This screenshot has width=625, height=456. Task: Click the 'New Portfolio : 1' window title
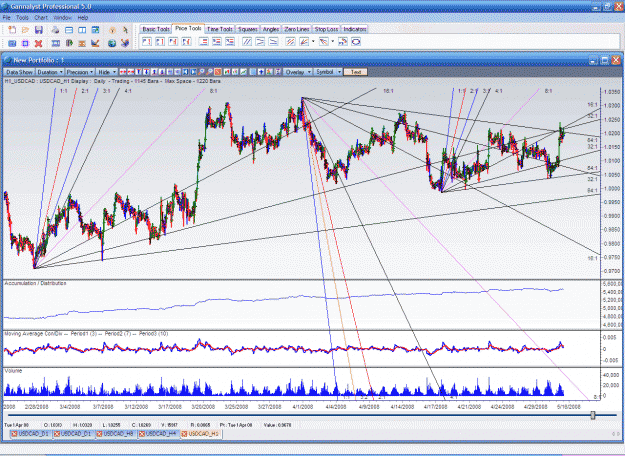pos(39,60)
